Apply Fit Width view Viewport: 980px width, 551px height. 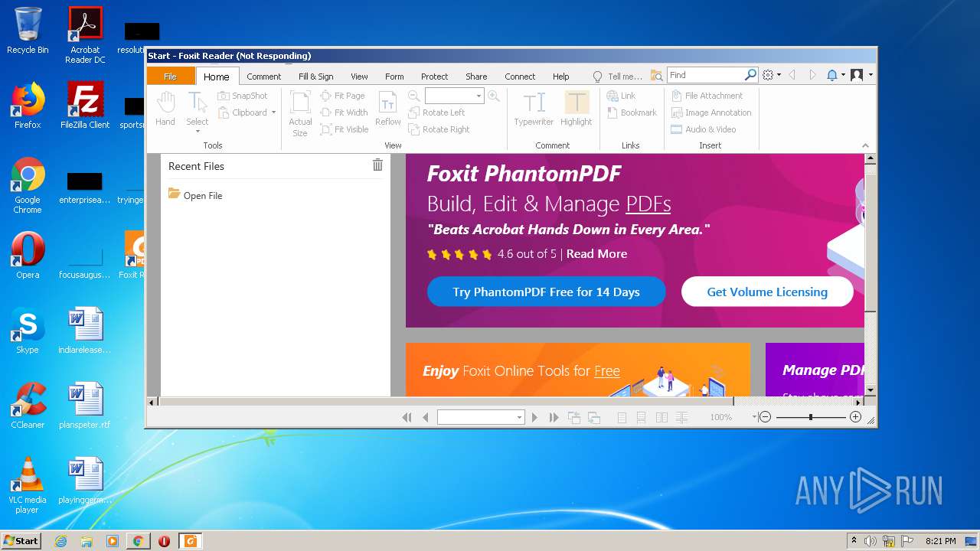tap(344, 112)
